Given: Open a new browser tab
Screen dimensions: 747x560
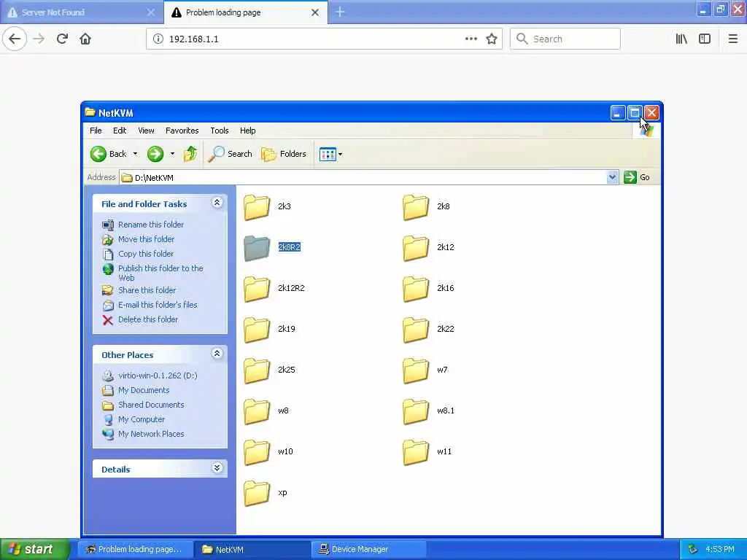Looking at the screenshot, I should pyautogui.click(x=340, y=12).
